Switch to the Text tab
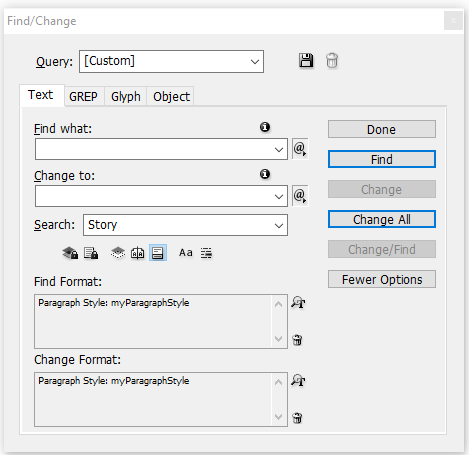This screenshot has width=469, height=455. [x=41, y=95]
